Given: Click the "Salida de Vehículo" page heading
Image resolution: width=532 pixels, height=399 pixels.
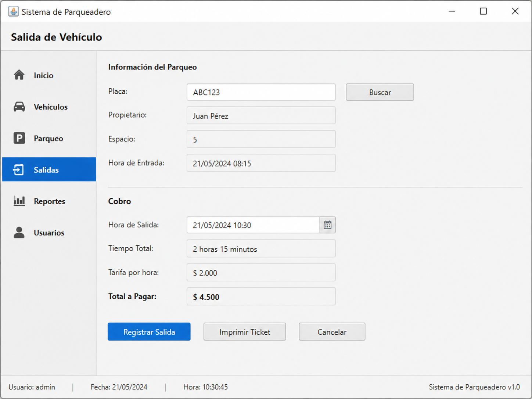Looking at the screenshot, I should [57, 37].
